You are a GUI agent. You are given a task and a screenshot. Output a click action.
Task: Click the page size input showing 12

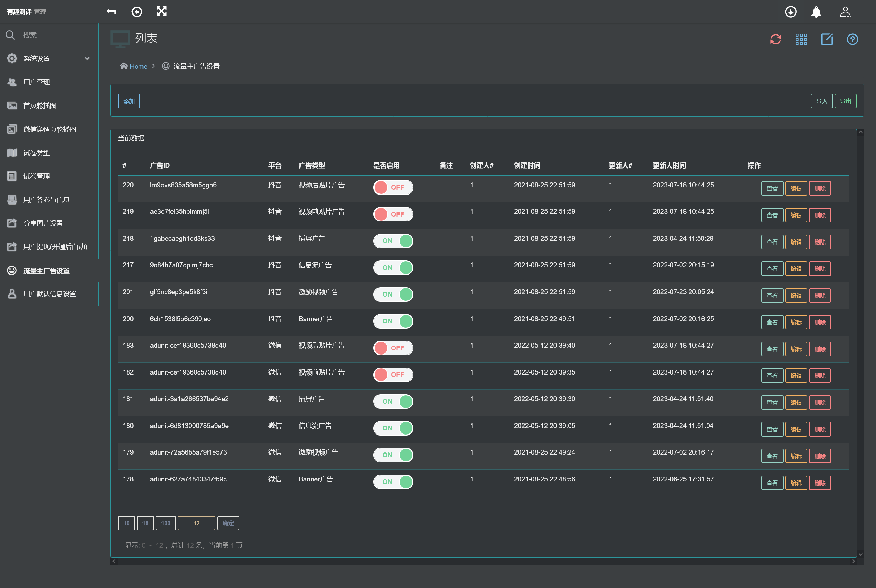point(196,523)
